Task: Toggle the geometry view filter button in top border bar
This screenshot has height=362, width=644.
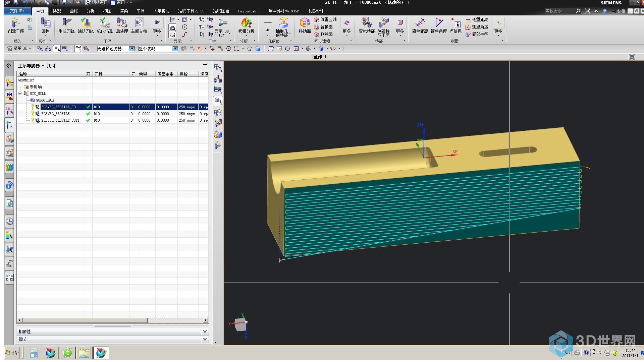Action: [x=57, y=49]
